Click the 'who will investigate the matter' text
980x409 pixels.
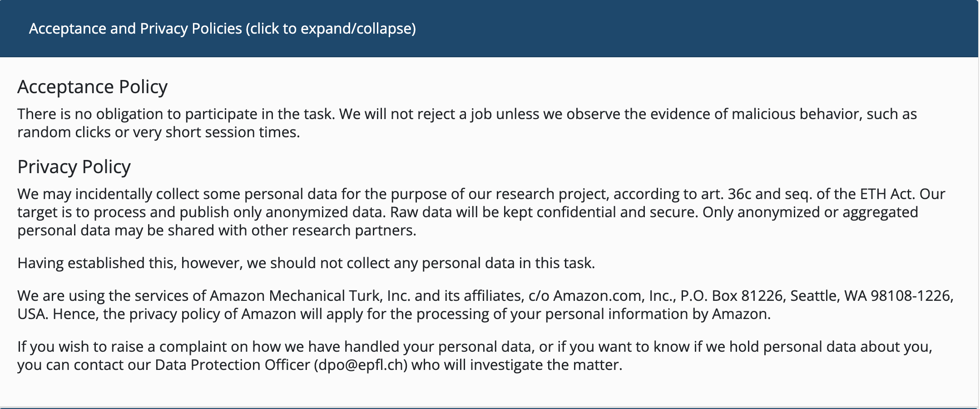coord(517,365)
